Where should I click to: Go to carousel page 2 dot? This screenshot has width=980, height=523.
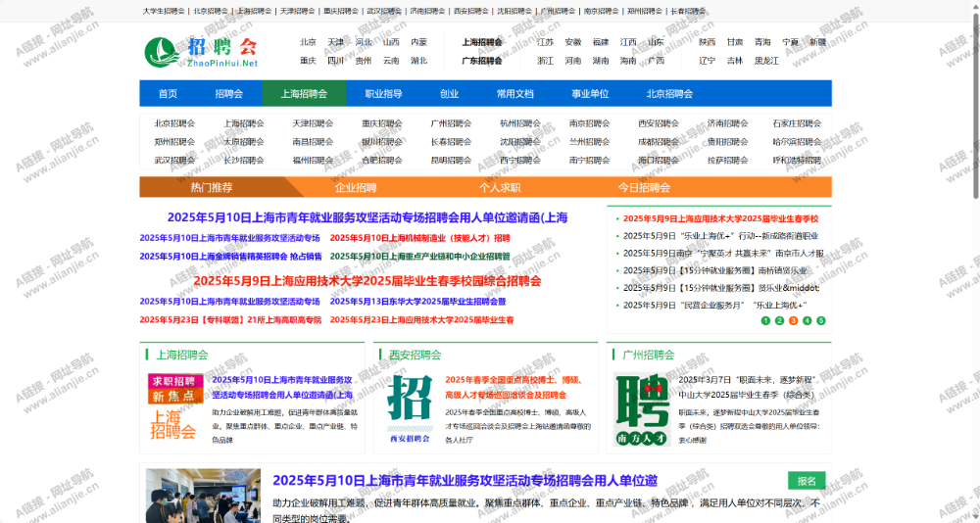779,320
